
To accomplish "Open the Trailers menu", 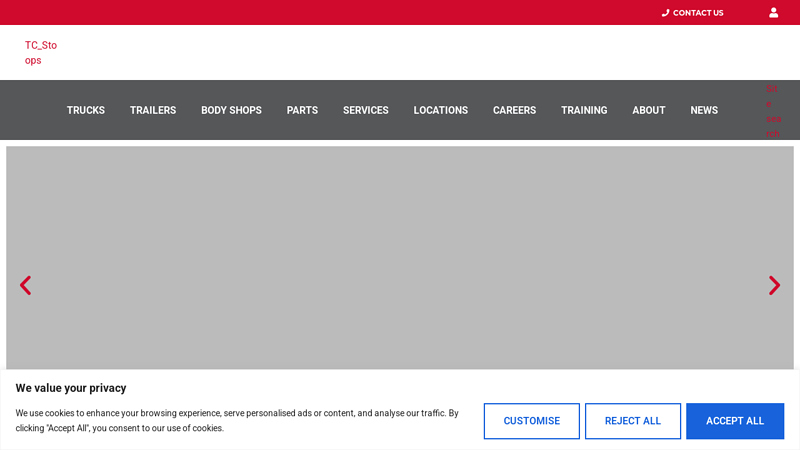I will click(153, 111).
